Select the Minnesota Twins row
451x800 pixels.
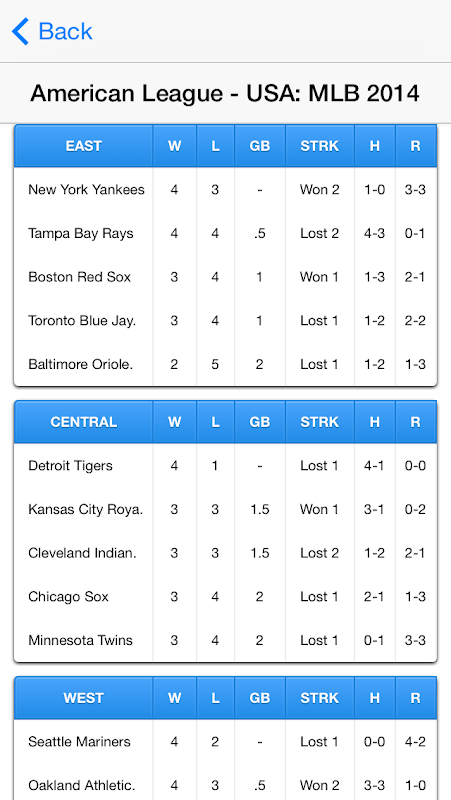click(226, 640)
